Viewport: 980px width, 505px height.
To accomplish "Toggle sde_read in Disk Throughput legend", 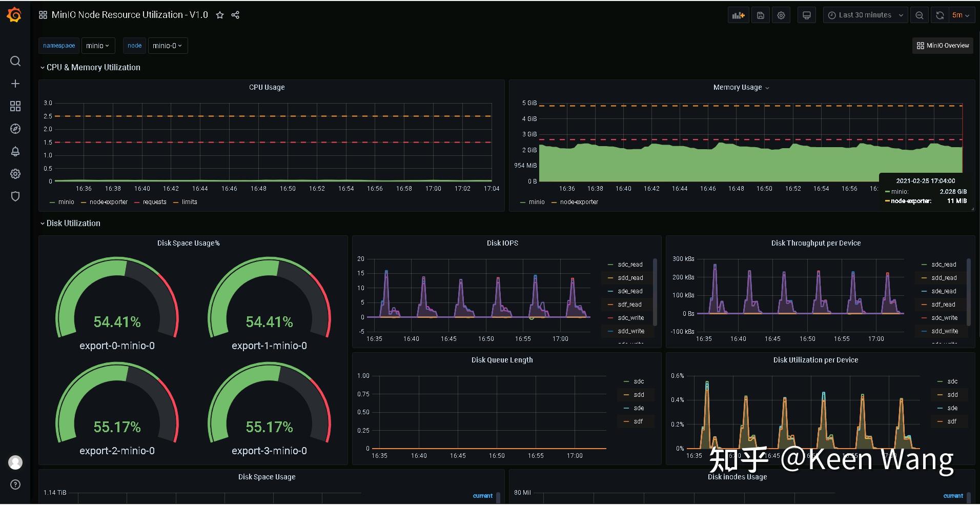I will (x=944, y=291).
